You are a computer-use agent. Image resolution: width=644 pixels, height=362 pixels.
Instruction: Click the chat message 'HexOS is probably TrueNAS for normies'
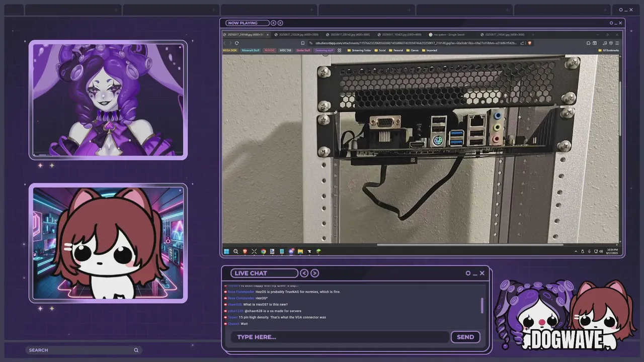[x=298, y=292]
